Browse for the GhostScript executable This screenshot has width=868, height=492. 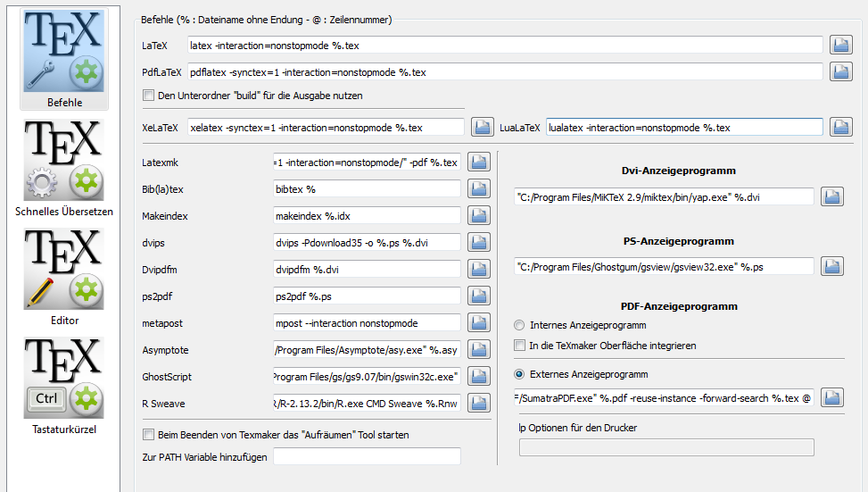click(x=479, y=377)
